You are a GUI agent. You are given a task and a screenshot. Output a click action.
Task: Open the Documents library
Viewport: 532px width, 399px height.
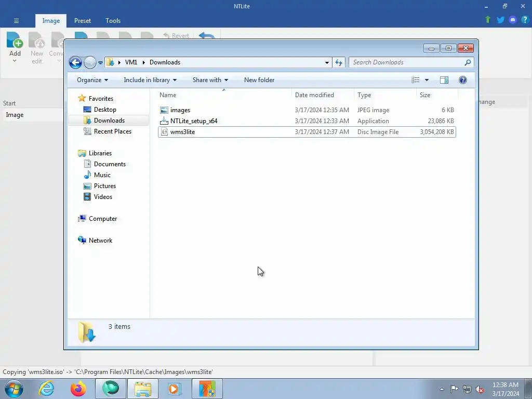(110, 164)
